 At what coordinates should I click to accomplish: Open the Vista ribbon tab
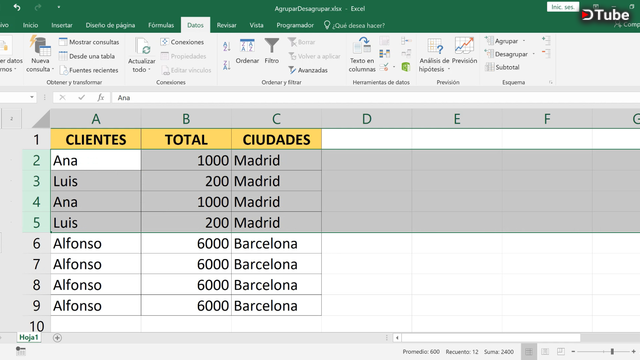coord(256,25)
